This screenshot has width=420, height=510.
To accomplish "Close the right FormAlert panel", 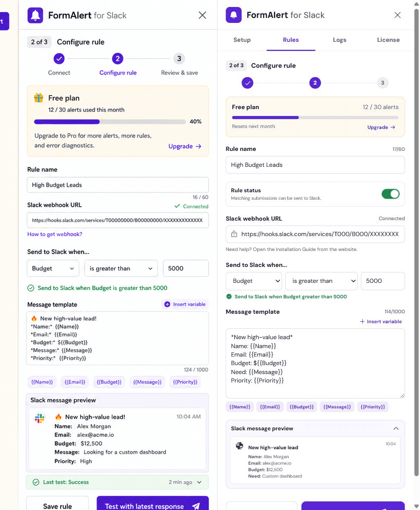I will pyautogui.click(x=397, y=15).
